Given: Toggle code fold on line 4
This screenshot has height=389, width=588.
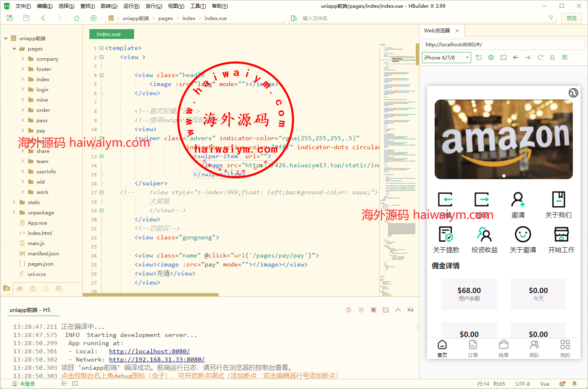Looking at the screenshot, I should coord(101,75).
